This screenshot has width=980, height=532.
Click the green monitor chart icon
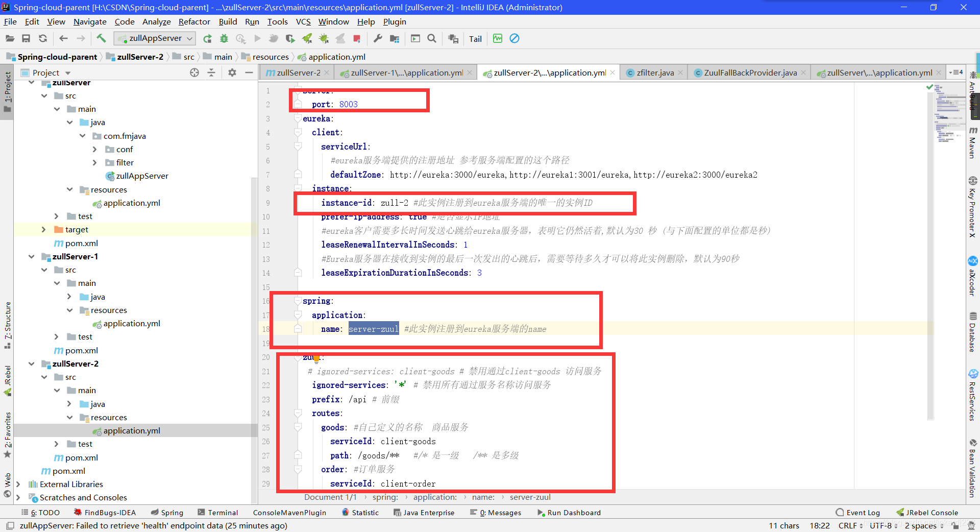498,38
